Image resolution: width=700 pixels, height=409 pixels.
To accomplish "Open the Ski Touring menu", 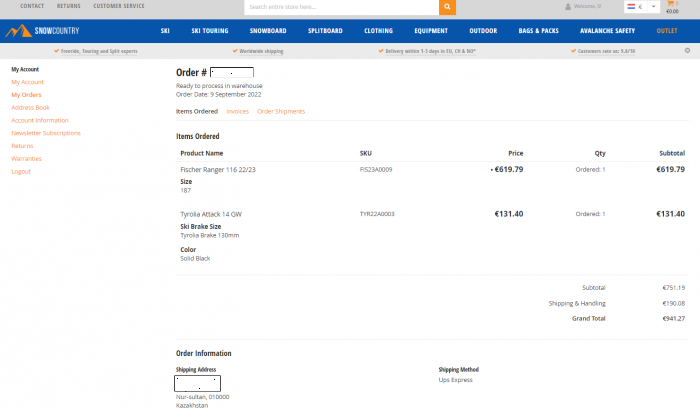I will point(210,31).
